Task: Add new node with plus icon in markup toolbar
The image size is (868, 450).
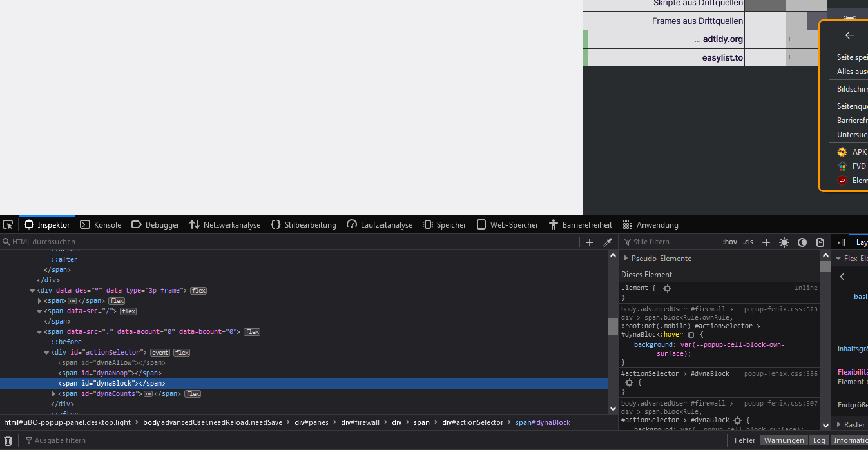Action: point(589,242)
